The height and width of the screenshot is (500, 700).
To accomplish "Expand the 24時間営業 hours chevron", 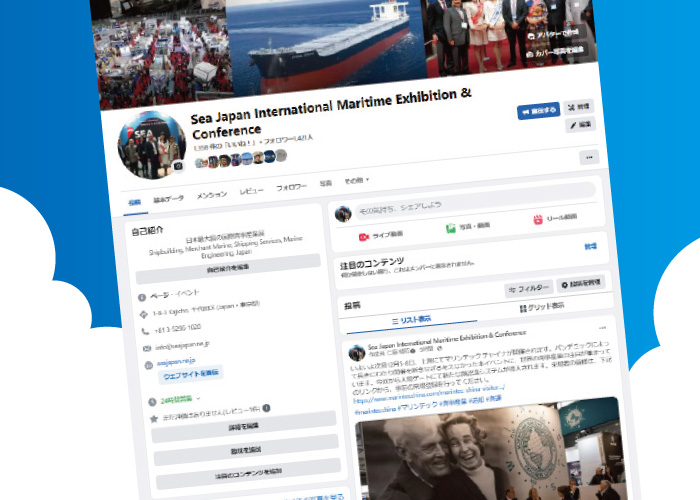I will 198,398.
